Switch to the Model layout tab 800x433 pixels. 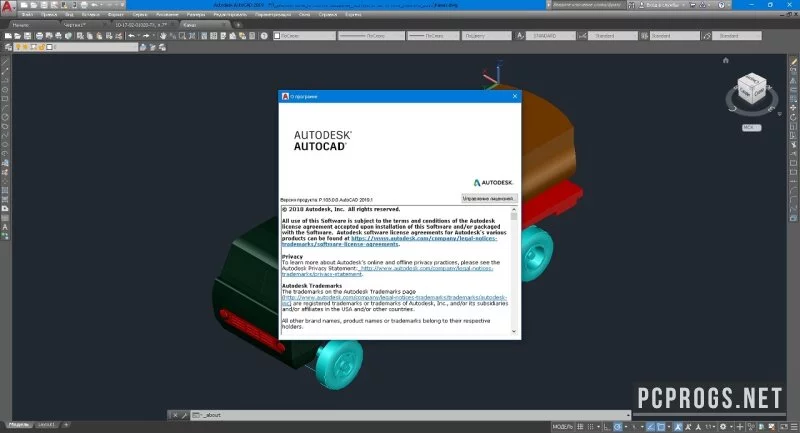(19, 424)
